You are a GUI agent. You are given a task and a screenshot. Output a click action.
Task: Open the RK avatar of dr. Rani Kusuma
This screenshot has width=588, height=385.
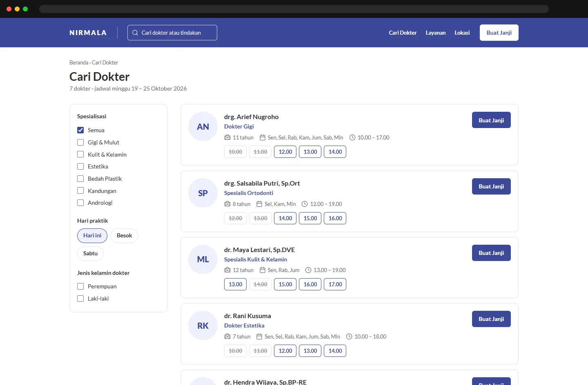point(203,325)
